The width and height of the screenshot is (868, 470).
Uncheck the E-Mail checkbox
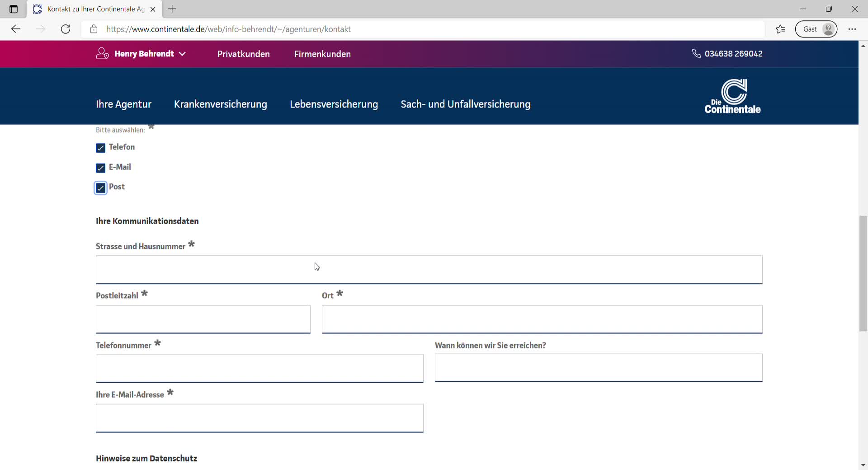point(100,168)
